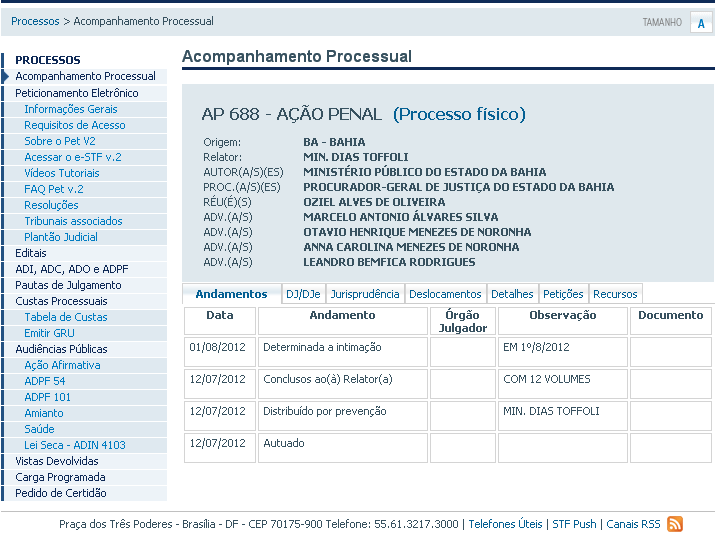Open the Recursos tab
This screenshot has width=715, height=535.
coord(615,294)
